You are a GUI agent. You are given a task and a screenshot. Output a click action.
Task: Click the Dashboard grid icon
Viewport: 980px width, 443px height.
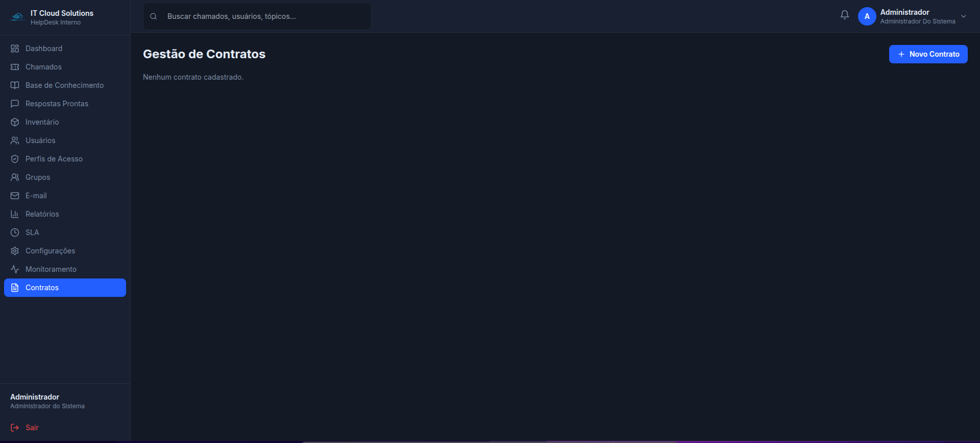point(15,49)
